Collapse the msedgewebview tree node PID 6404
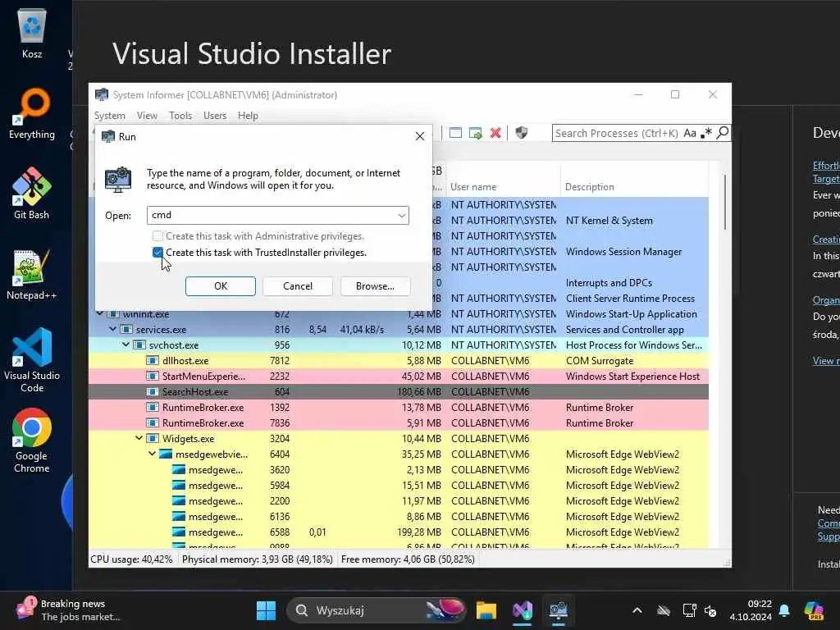 (152, 453)
